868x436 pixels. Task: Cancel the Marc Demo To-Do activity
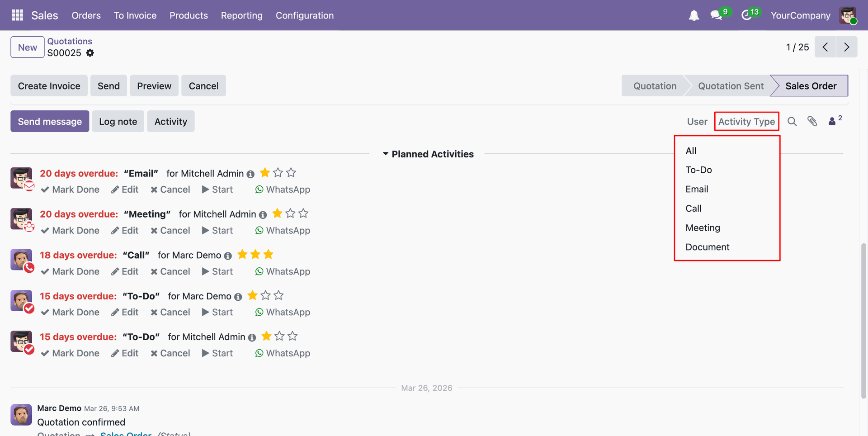[x=170, y=313]
